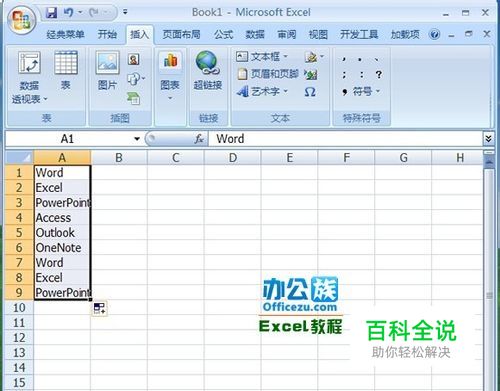Insert a Picture (图片)

pyautogui.click(x=107, y=71)
